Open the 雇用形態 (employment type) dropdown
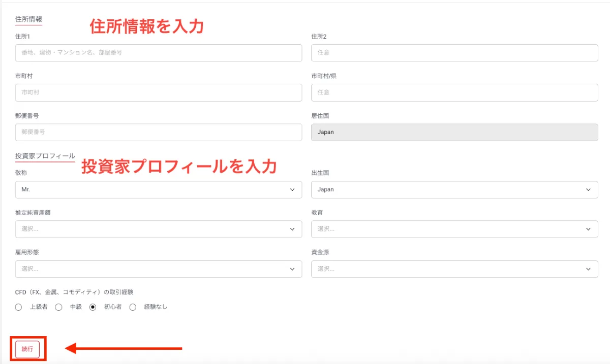This screenshot has width=610, height=364. pyautogui.click(x=159, y=269)
